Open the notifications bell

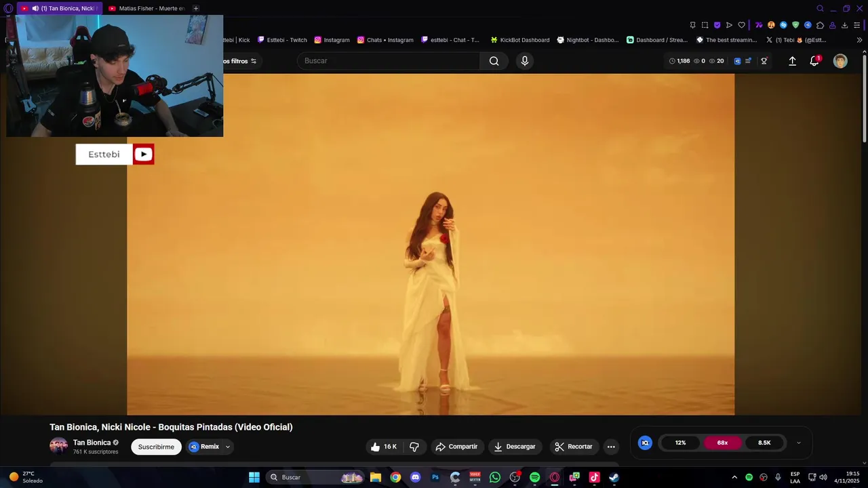pyautogui.click(x=815, y=61)
